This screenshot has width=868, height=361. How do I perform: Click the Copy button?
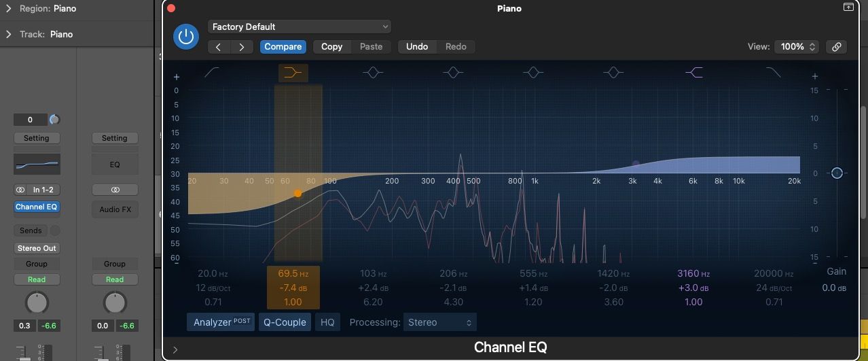(331, 47)
